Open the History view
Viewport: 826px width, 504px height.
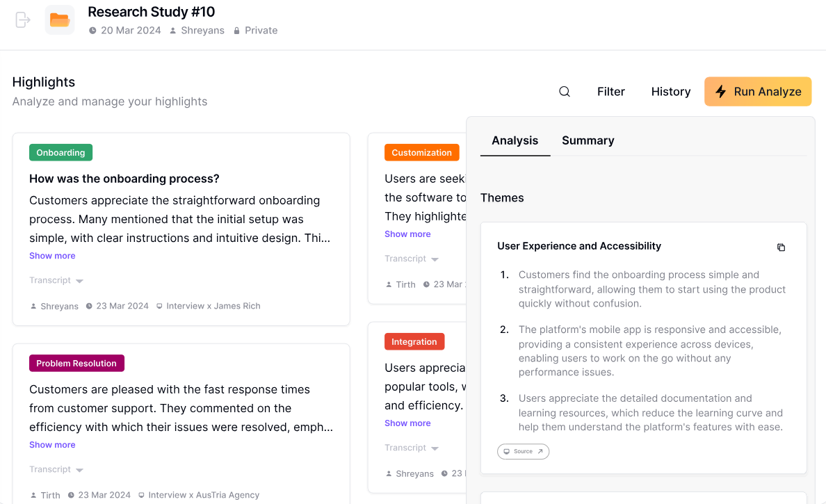coord(670,92)
